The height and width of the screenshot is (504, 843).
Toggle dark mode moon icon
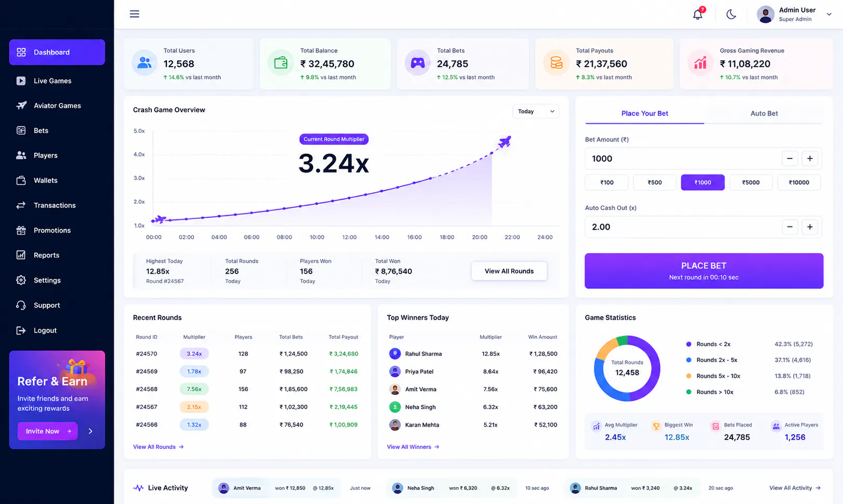pos(731,14)
